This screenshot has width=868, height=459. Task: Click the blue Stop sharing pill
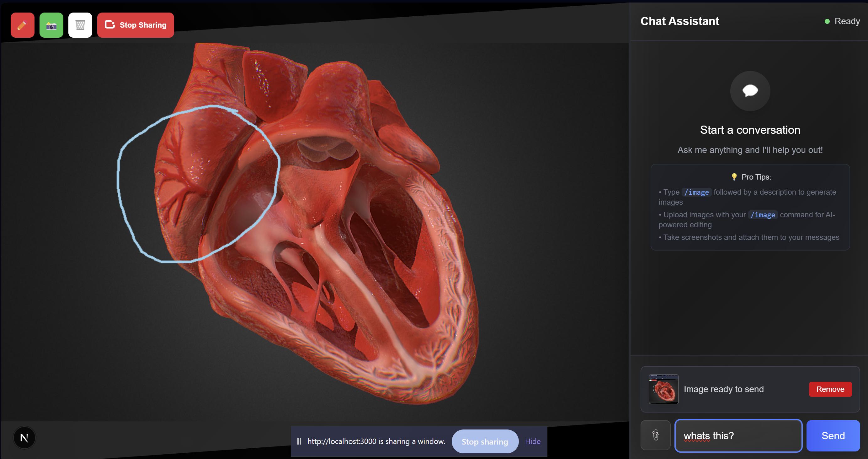click(485, 441)
